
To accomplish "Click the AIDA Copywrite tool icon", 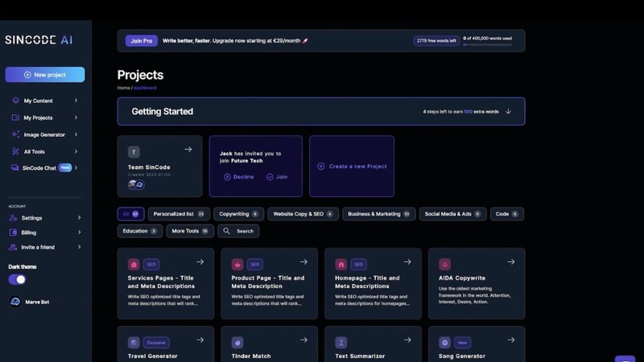I will (x=444, y=265).
